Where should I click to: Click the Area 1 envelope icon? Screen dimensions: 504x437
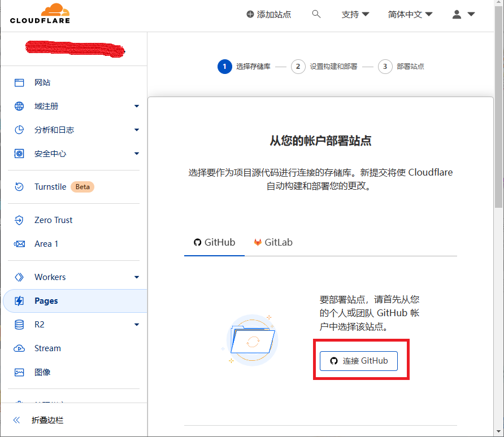coord(19,244)
